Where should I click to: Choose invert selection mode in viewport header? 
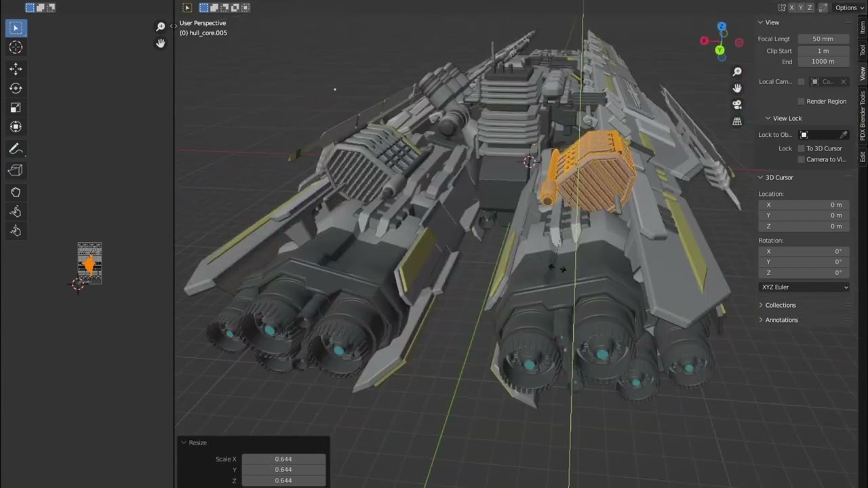(235, 7)
